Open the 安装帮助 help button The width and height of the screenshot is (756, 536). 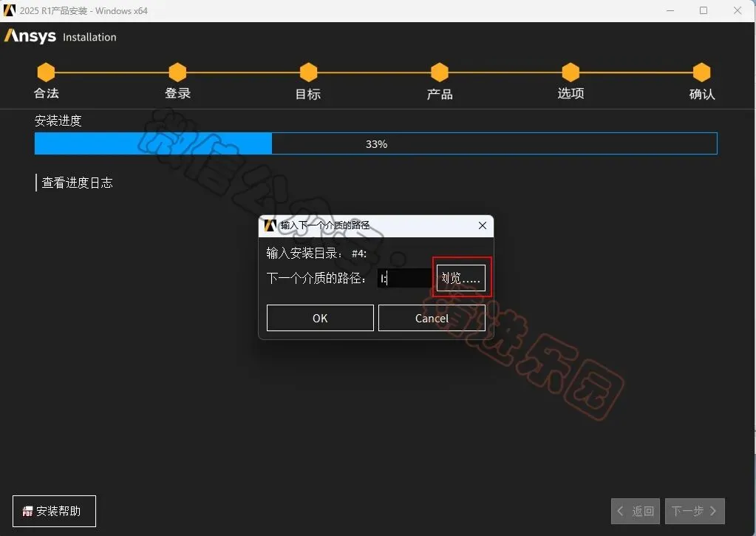coord(54,511)
